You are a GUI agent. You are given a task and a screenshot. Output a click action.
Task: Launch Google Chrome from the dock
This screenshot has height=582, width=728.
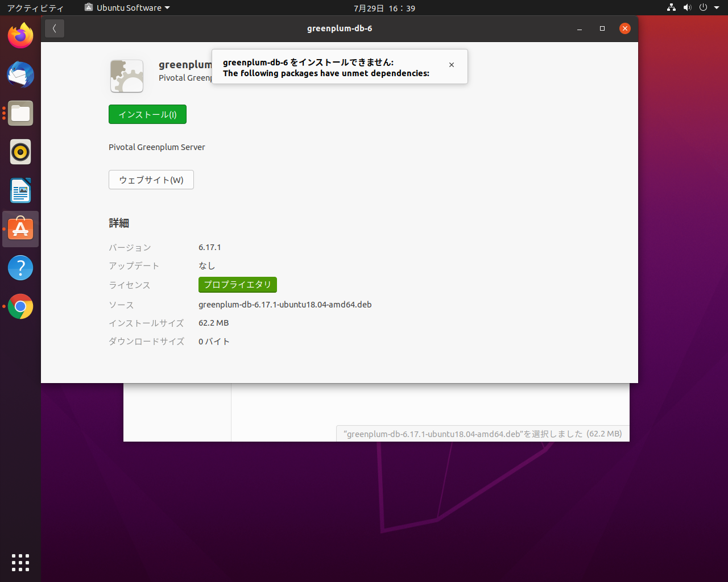click(x=20, y=306)
